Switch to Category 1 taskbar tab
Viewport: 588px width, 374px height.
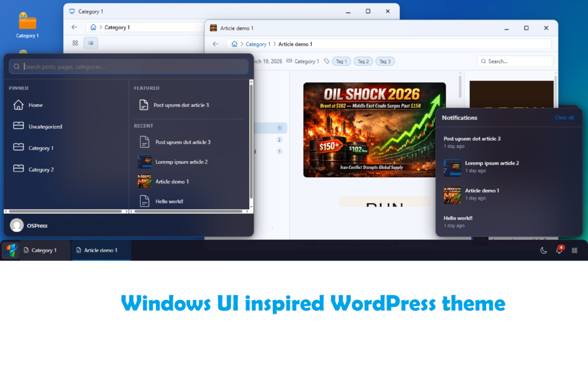pos(44,250)
